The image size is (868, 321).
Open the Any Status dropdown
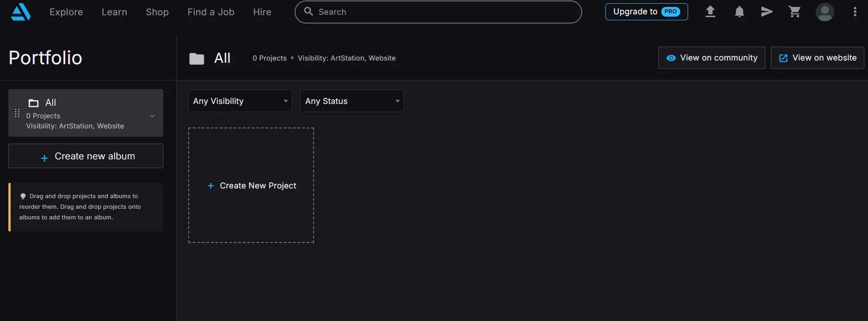pos(352,101)
